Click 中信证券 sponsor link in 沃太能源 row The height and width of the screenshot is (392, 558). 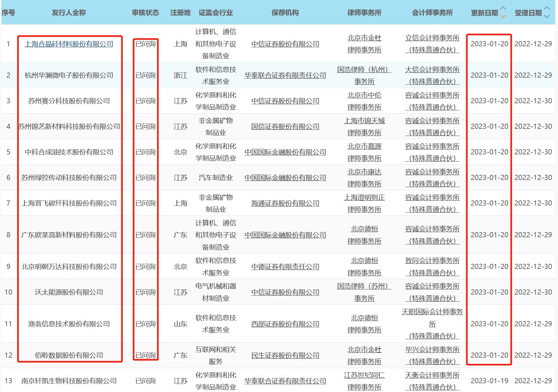285,292
